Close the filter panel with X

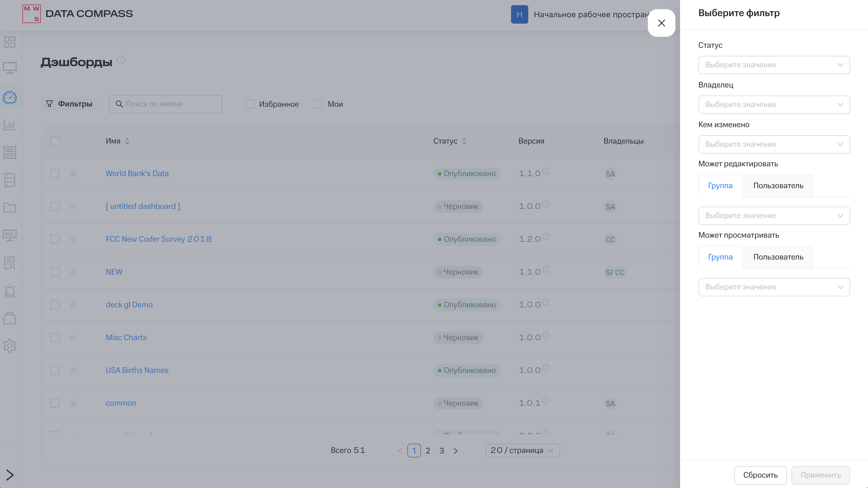tap(661, 23)
